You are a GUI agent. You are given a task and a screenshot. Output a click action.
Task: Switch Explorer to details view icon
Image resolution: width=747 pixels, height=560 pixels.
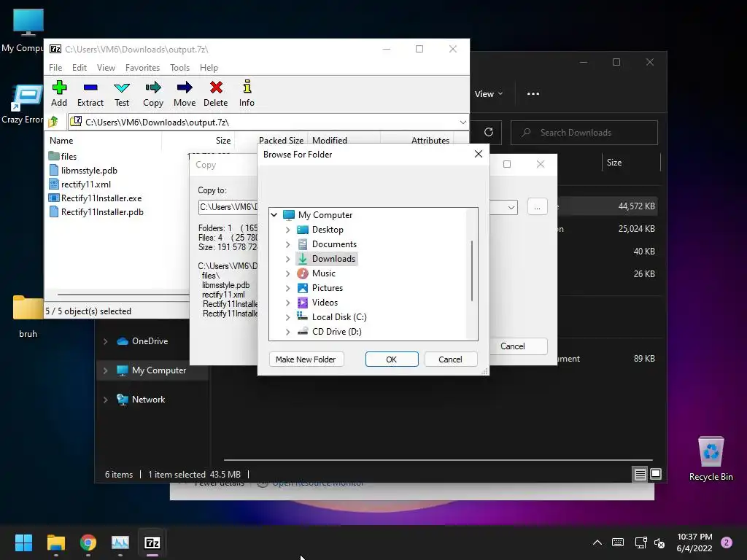tap(640, 474)
